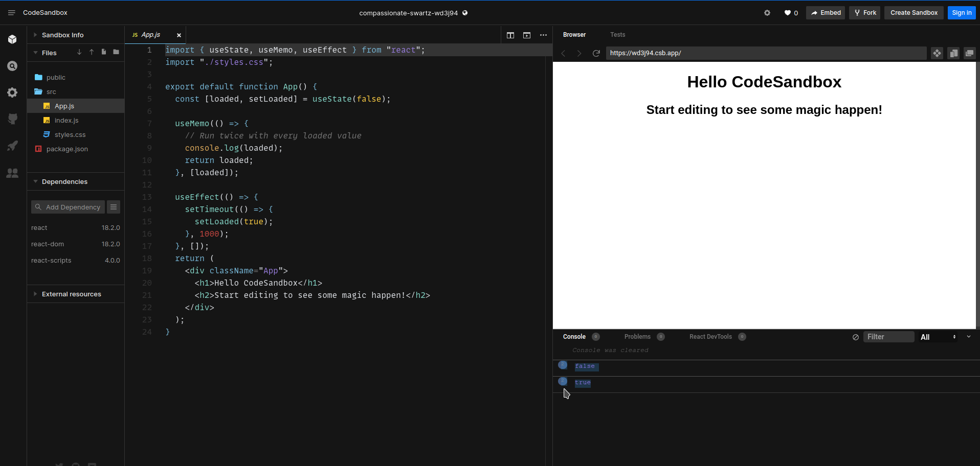Click the react-scripts dependency row

point(76,261)
